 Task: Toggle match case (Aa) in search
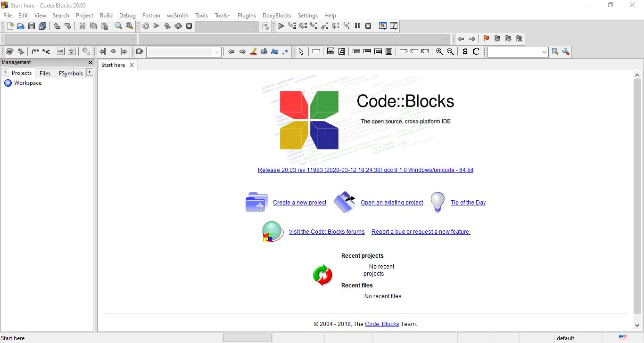pyautogui.click(x=275, y=52)
